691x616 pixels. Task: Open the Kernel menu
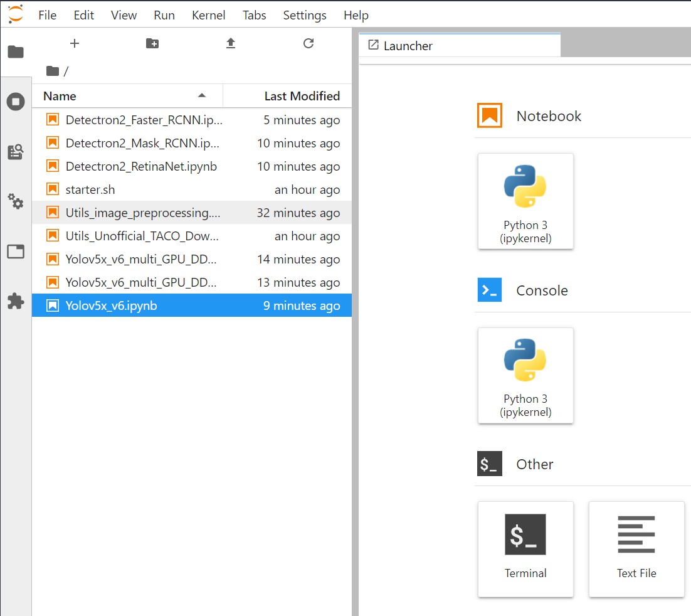[208, 15]
